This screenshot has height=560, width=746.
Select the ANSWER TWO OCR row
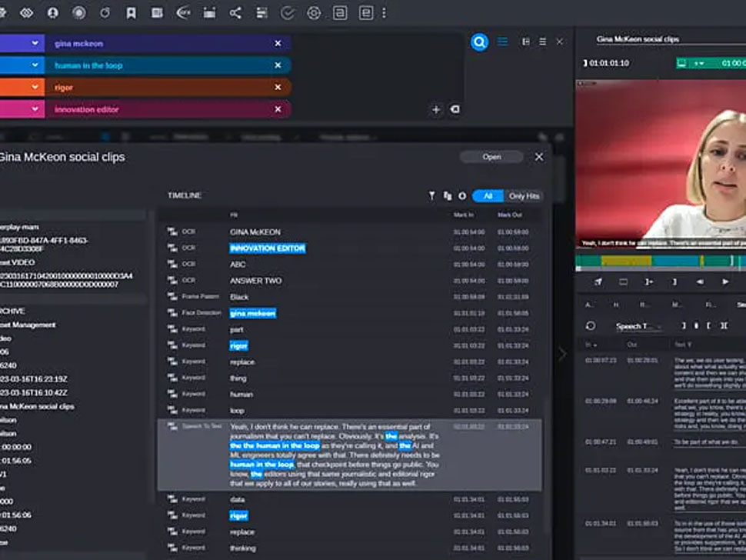pyautogui.click(x=351, y=281)
